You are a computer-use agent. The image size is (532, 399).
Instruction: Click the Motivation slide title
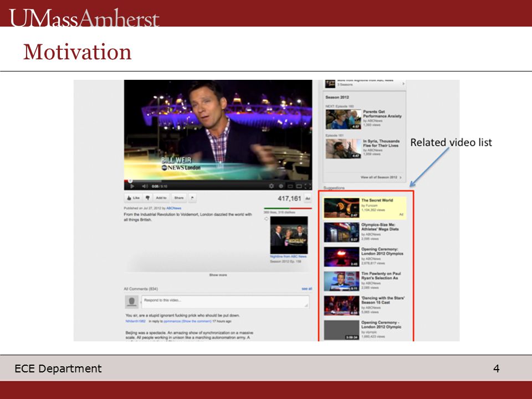point(78,52)
